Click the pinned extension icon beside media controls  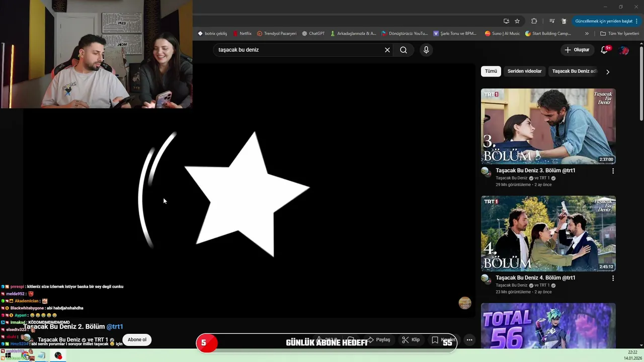tap(564, 21)
